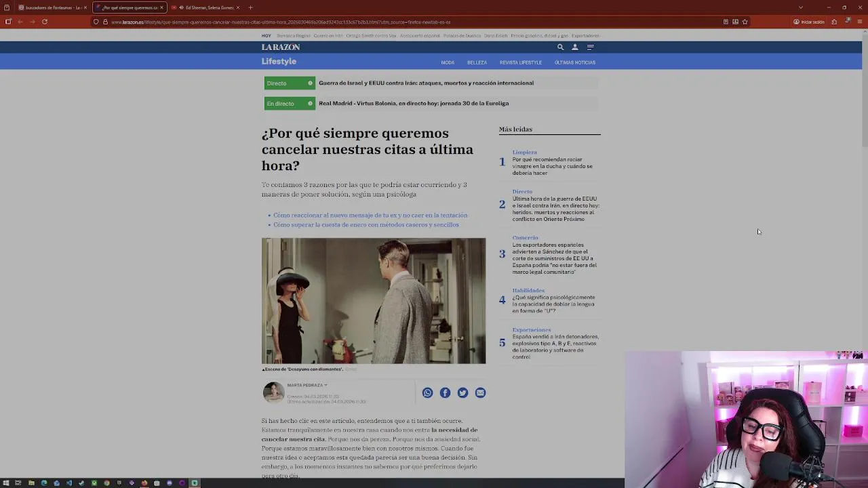Click 'Ortega Smith contra Vox' topic link
The width and height of the screenshot is (868, 488).
click(x=372, y=35)
